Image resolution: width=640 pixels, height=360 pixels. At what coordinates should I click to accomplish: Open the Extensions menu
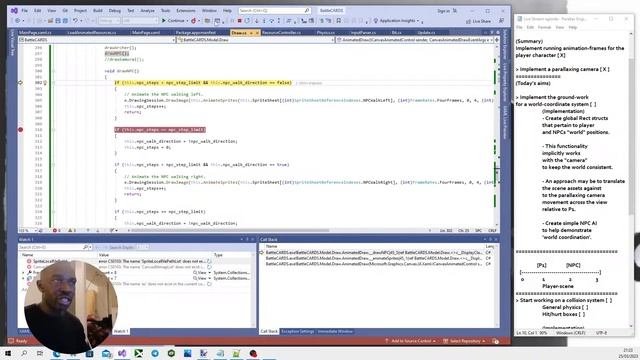coord(186,11)
